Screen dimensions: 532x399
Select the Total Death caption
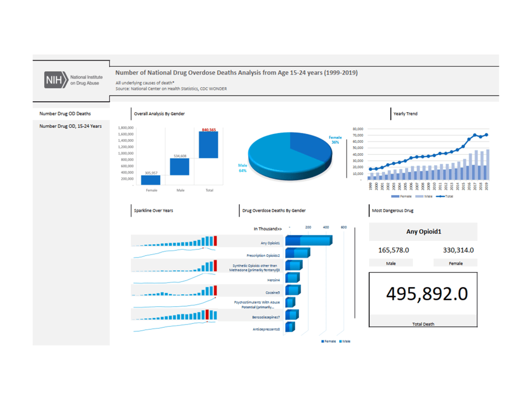[x=423, y=325]
